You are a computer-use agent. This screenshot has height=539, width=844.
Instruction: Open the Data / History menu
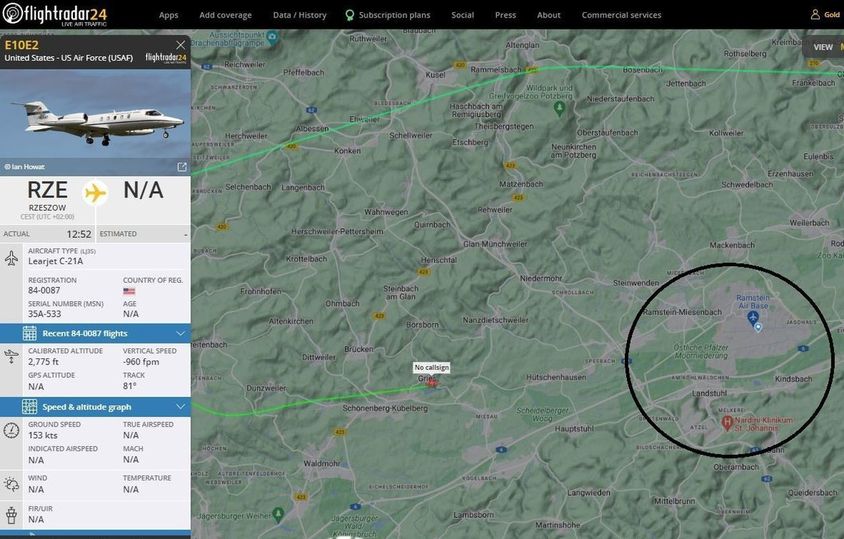(x=299, y=15)
